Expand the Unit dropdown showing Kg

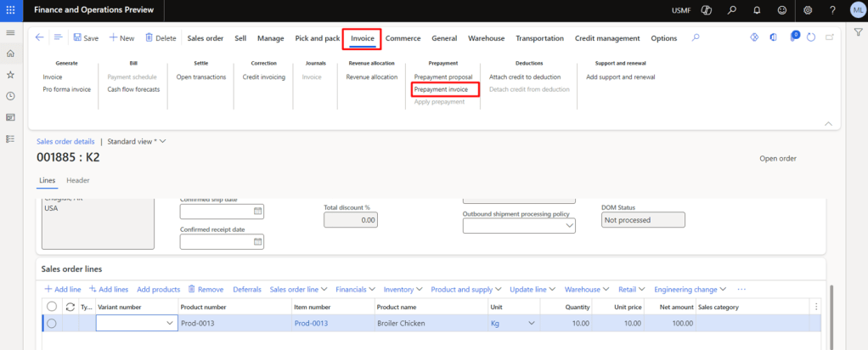[533, 323]
